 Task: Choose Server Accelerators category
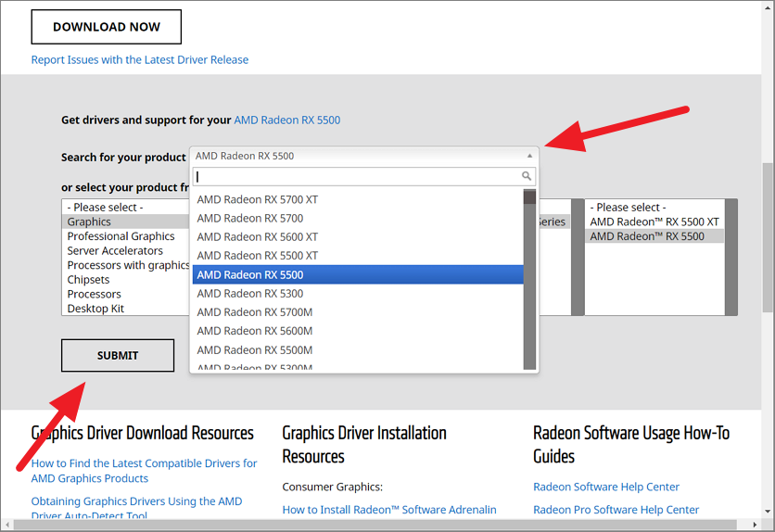[x=115, y=250]
